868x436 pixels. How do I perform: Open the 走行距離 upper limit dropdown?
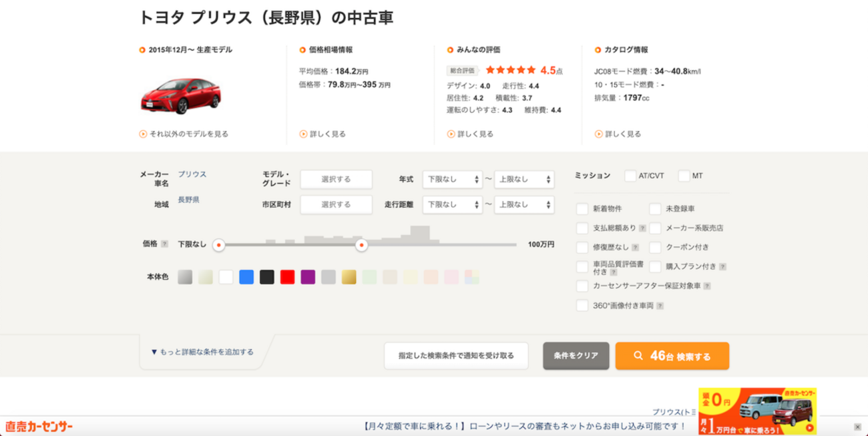coord(524,204)
